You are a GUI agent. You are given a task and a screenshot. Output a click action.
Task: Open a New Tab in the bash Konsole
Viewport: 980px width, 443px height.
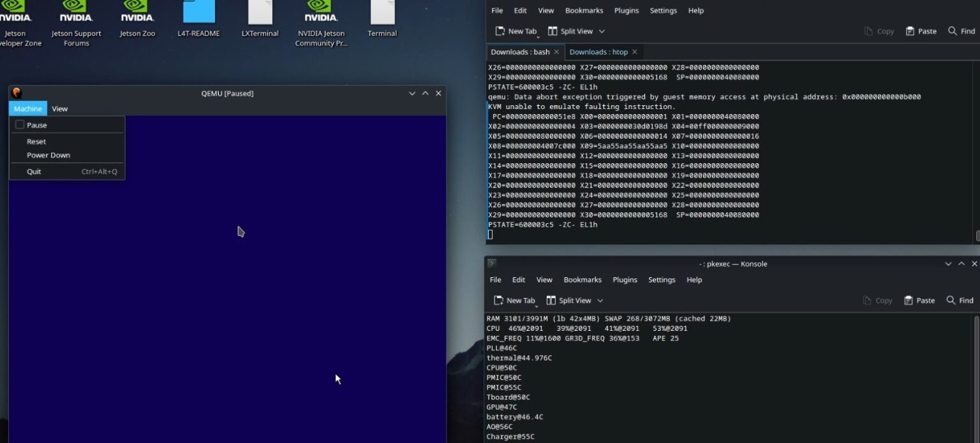click(x=516, y=31)
